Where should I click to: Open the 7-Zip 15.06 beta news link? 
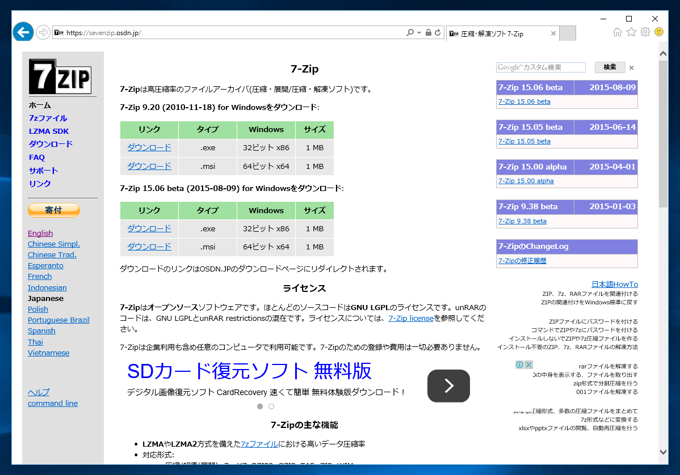pos(524,102)
